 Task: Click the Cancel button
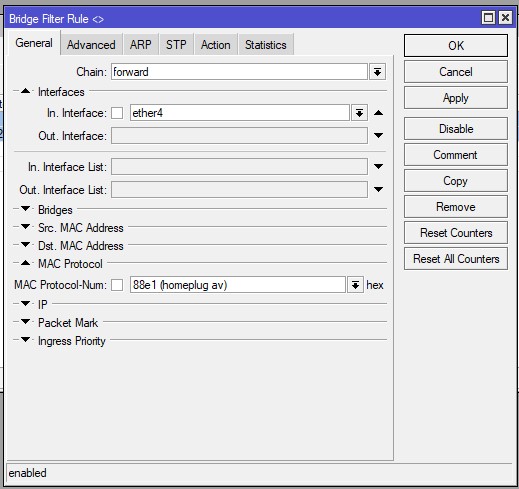click(456, 72)
